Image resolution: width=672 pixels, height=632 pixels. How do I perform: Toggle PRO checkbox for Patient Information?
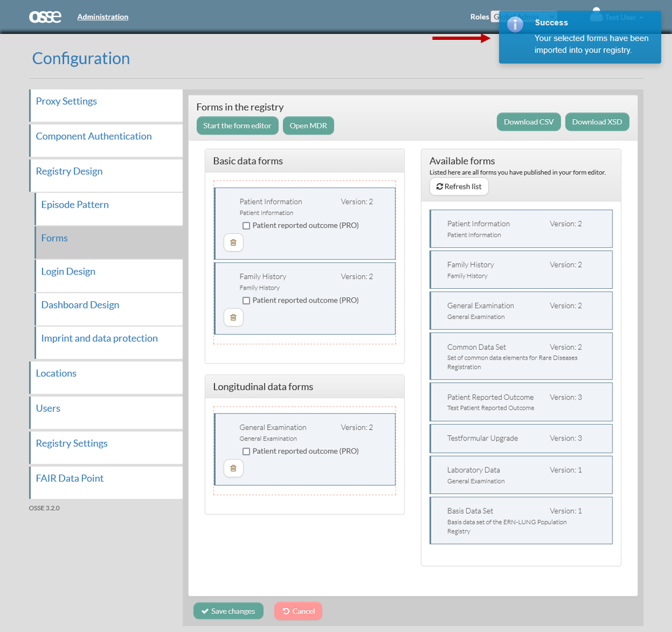coord(246,225)
